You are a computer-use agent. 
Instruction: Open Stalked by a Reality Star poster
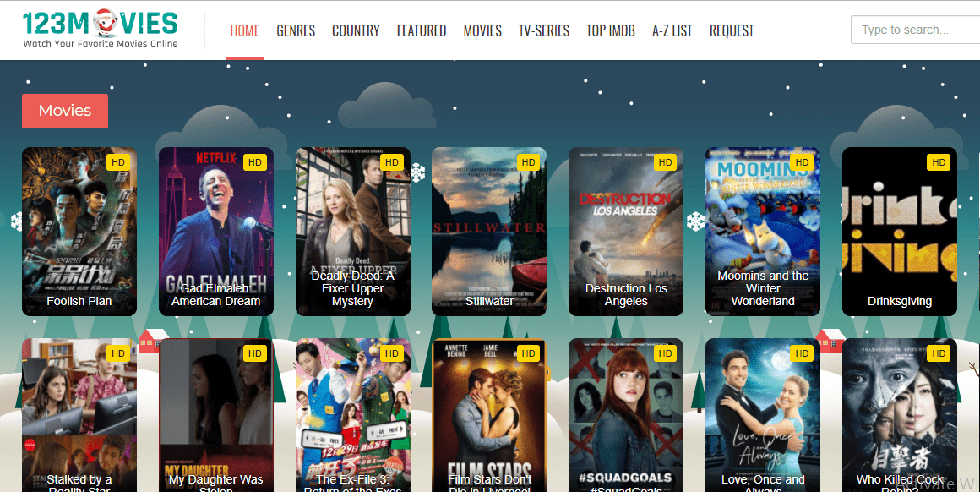(x=79, y=415)
